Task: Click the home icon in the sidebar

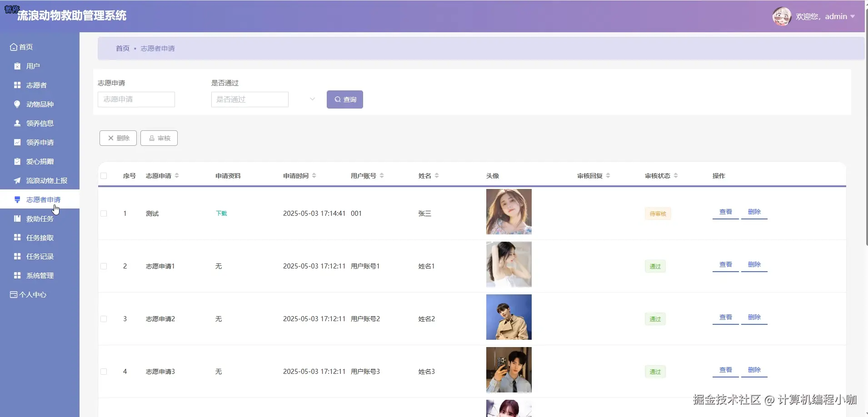Action: [14, 47]
